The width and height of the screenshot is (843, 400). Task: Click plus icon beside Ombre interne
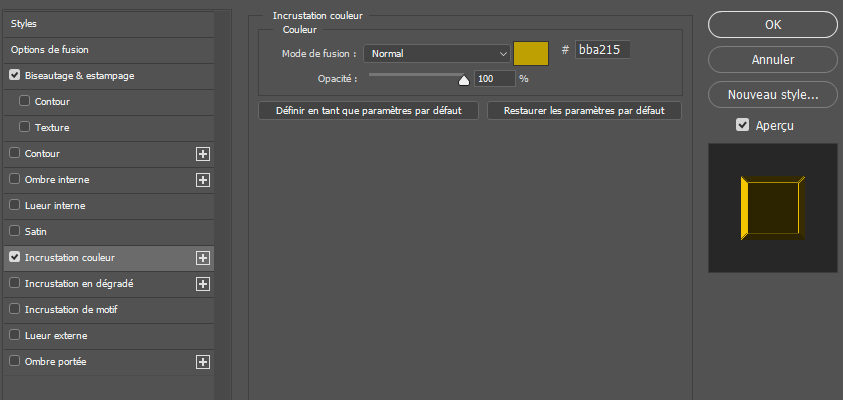pos(203,180)
